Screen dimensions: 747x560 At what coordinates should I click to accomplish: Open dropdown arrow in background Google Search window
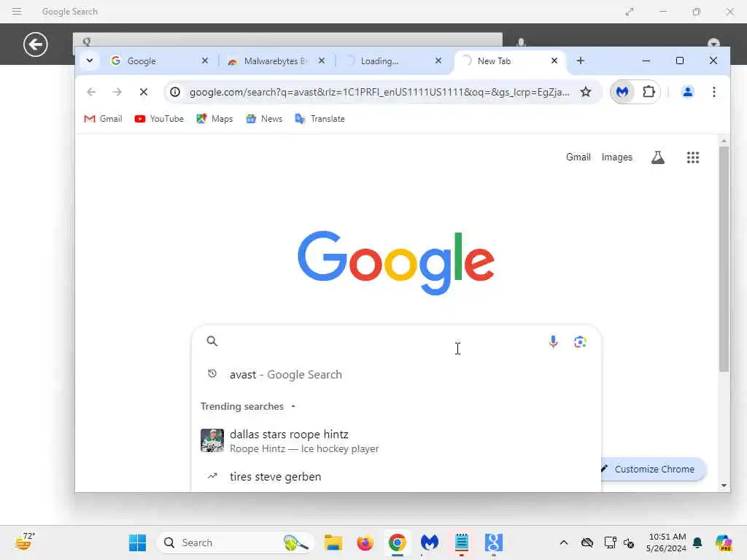pyautogui.click(x=713, y=43)
